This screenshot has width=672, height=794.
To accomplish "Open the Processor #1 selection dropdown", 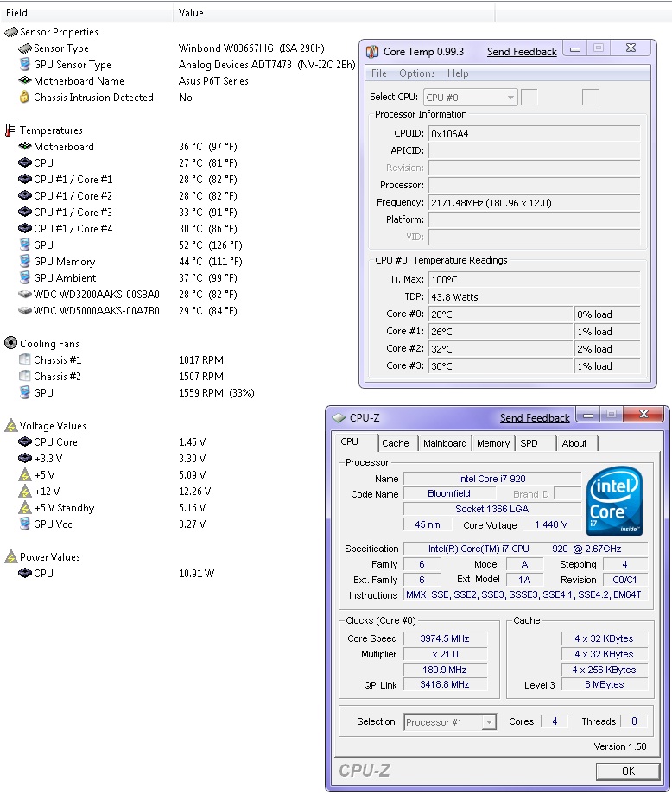I will pos(450,722).
